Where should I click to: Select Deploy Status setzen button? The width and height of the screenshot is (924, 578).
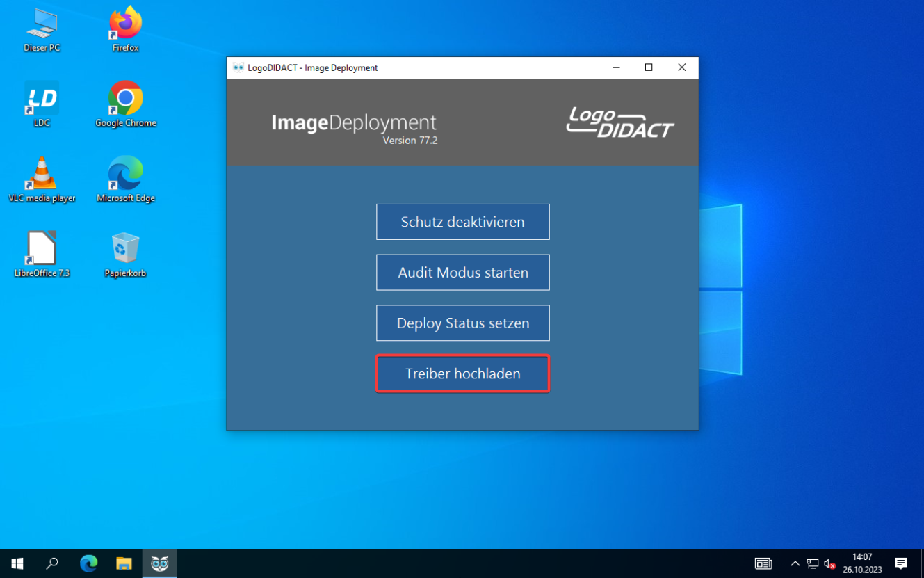[463, 323]
